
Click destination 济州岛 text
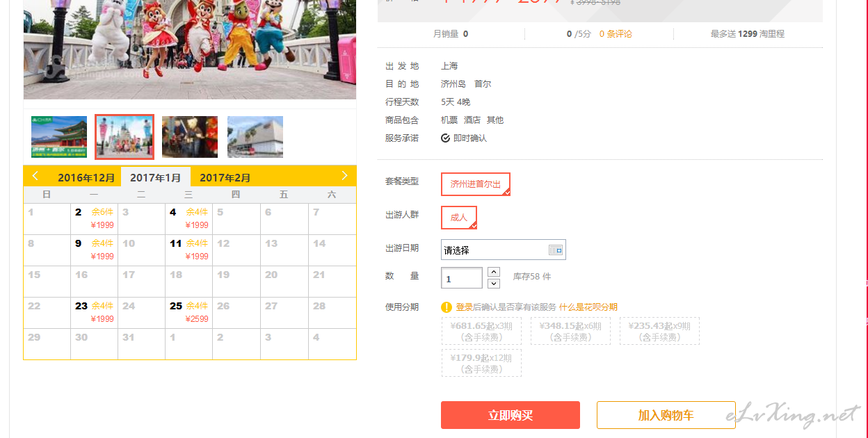453,84
